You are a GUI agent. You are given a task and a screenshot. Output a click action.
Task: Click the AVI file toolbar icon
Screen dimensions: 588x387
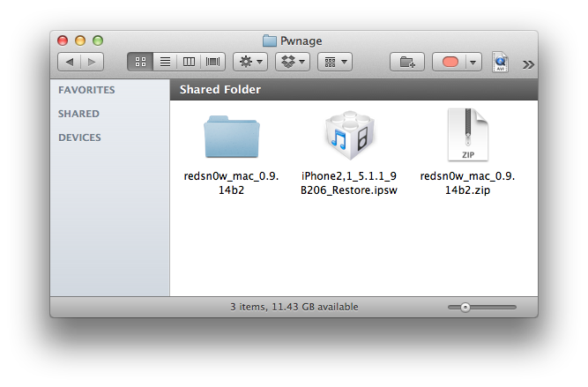point(500,62)
